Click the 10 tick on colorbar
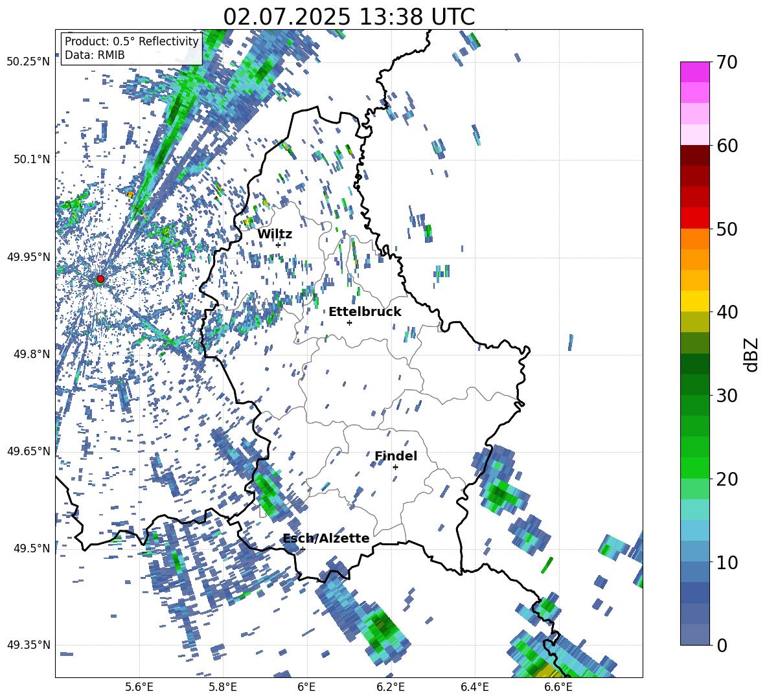767x700 pixels. [x=727, y=562]
